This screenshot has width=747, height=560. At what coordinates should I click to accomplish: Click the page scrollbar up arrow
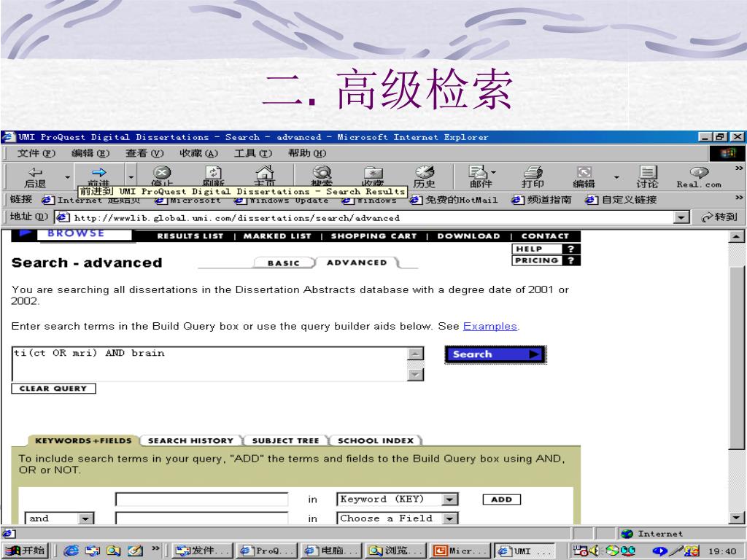(x=737, y=236)
